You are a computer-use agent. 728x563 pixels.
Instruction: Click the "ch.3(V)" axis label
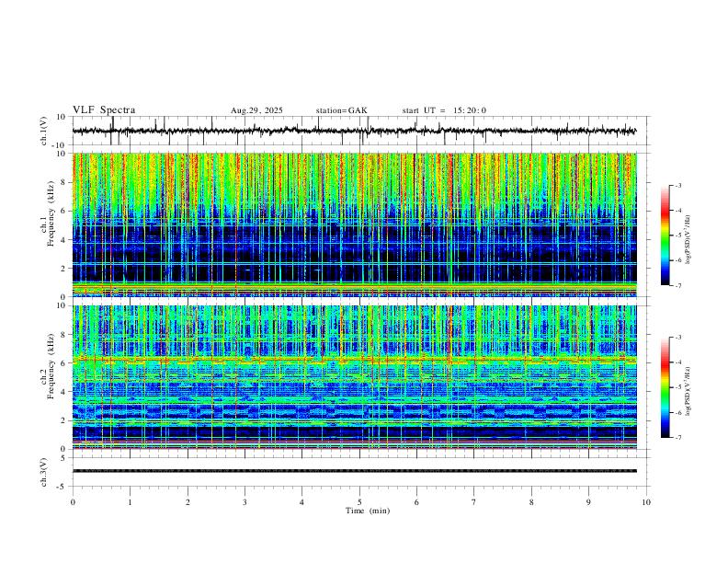point(44,472)
